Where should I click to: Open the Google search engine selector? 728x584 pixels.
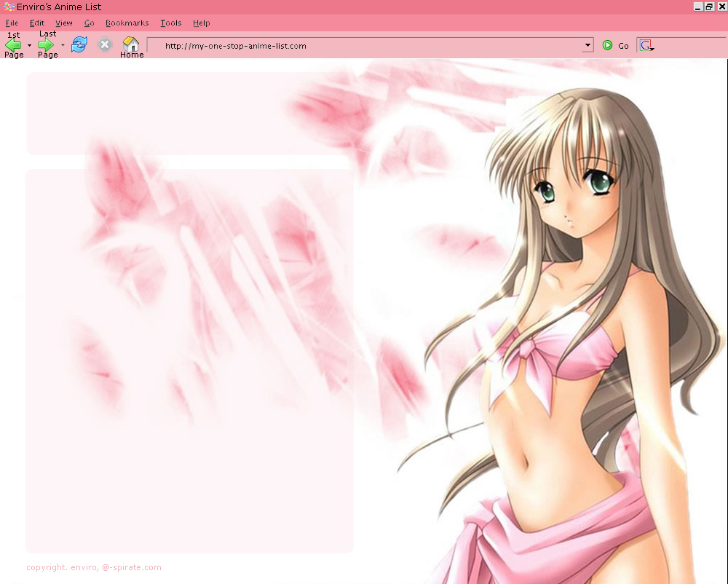[x=646, y=45]
